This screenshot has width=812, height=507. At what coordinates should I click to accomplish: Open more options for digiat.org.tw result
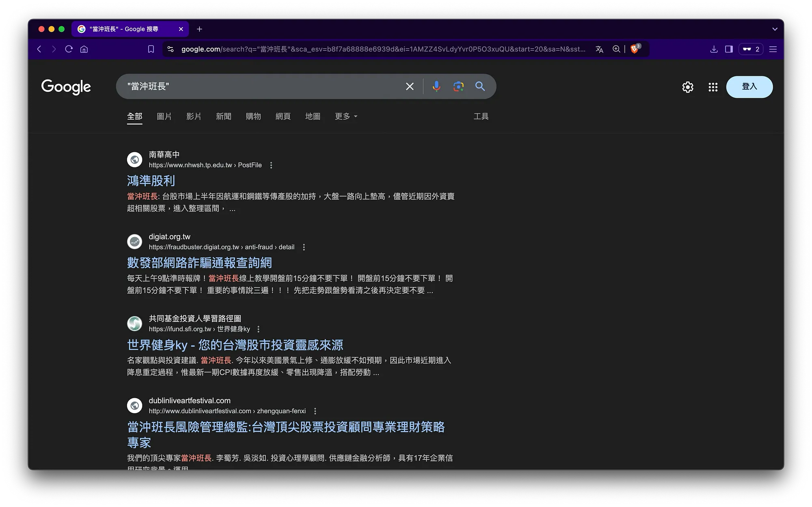point(304,247)
